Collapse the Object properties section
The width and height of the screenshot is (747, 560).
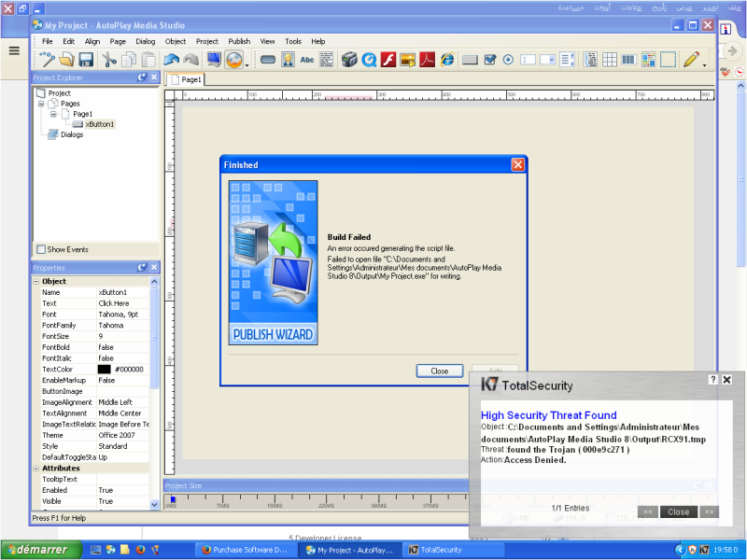[36, 281]
